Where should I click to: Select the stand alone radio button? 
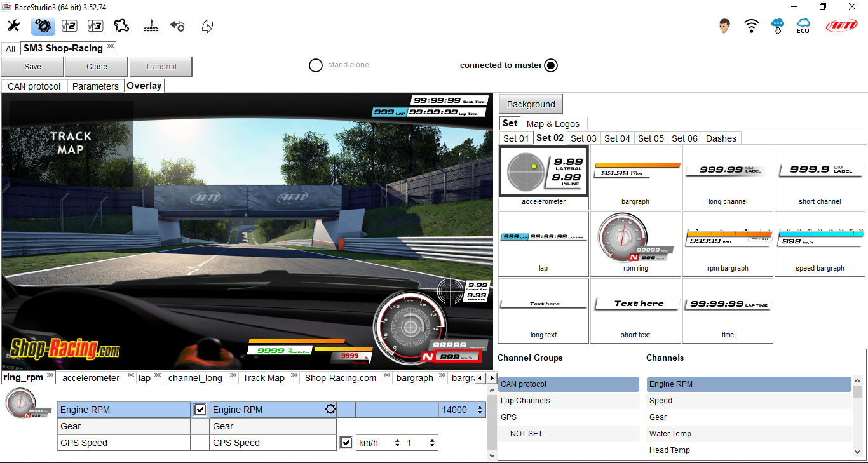[316, 65]
